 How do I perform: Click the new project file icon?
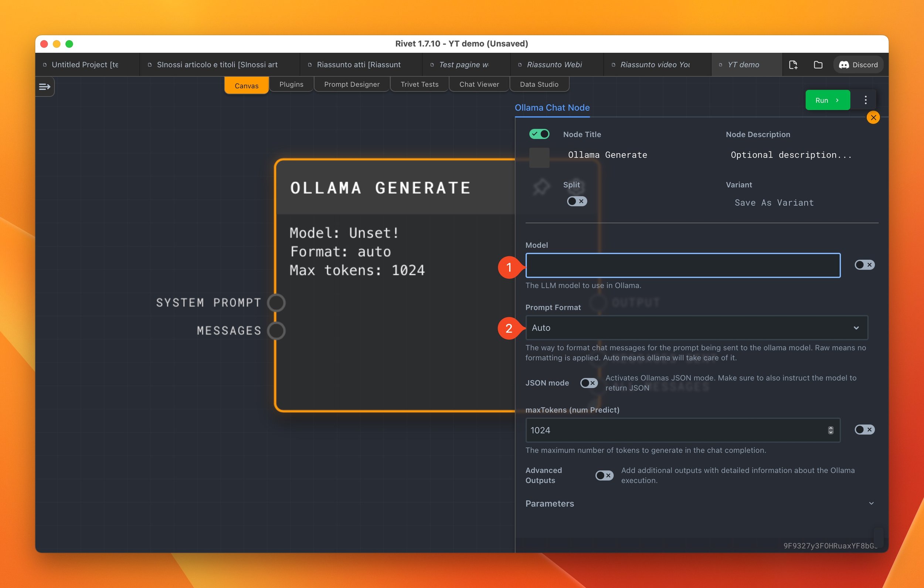point(793,65)
